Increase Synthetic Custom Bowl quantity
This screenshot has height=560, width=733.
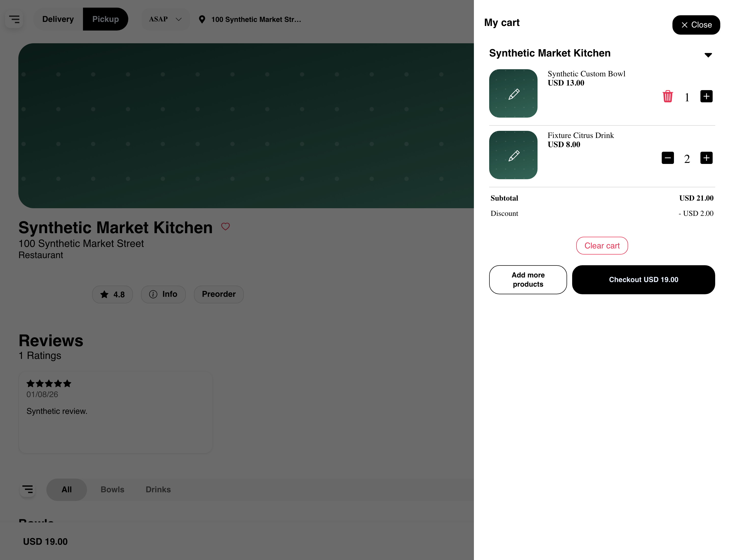[x=706, y=96]
